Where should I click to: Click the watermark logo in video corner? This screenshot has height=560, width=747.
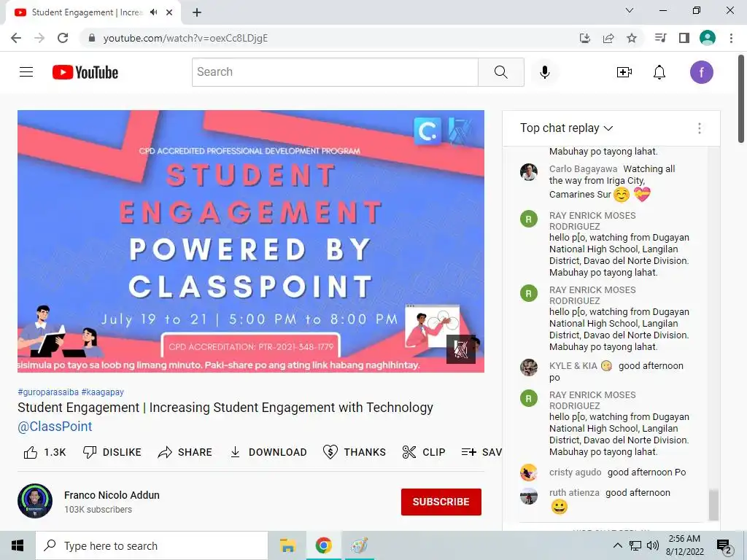point(460,349)
